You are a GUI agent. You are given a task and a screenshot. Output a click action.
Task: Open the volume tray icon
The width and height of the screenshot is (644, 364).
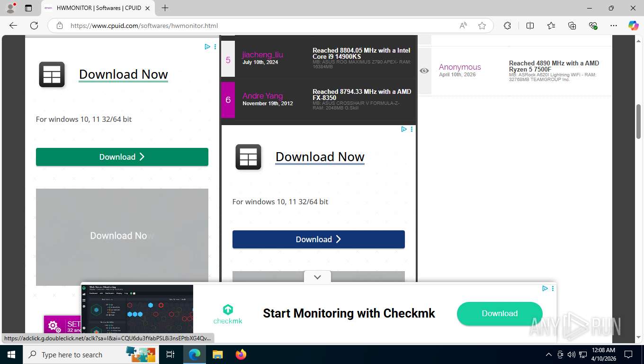click(x=571, y=355)
